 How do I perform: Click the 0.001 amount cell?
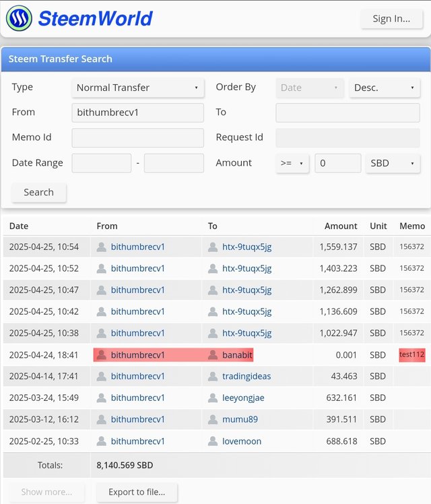click(346, 355)
